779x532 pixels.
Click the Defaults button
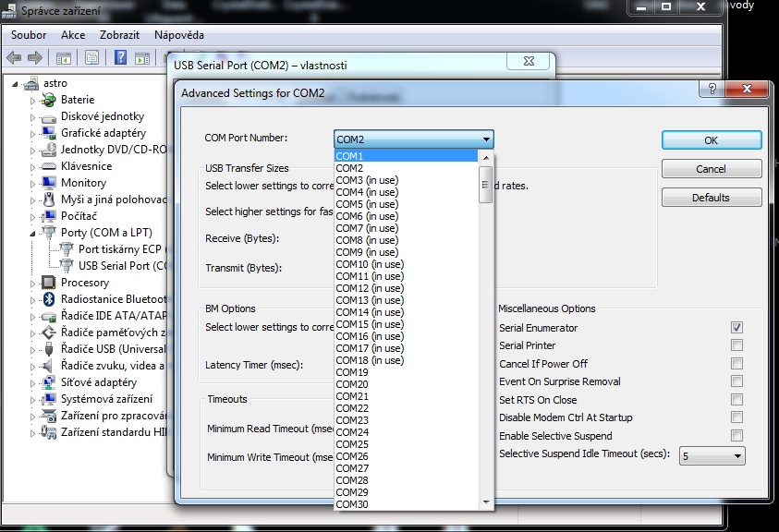(711, 198)
